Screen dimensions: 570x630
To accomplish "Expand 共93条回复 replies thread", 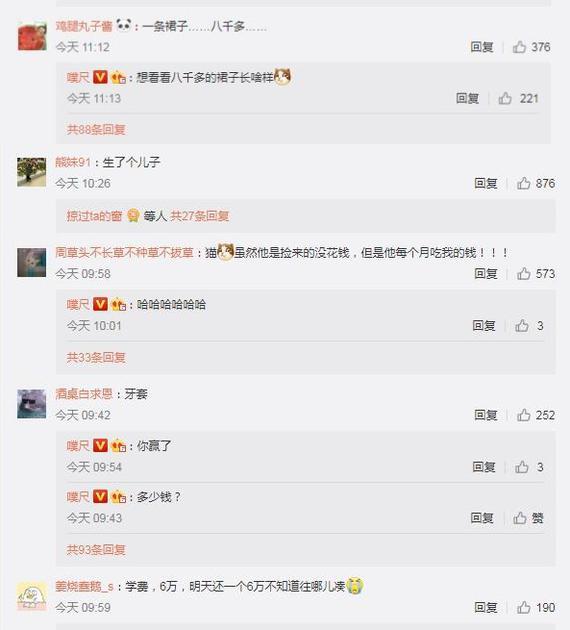I will pos(96,549).
